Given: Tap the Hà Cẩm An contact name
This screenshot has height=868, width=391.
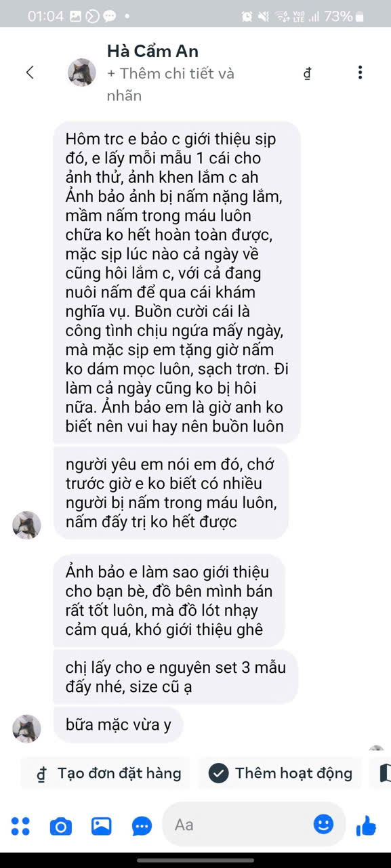Looking at the screenshot, I should (152, 50).
